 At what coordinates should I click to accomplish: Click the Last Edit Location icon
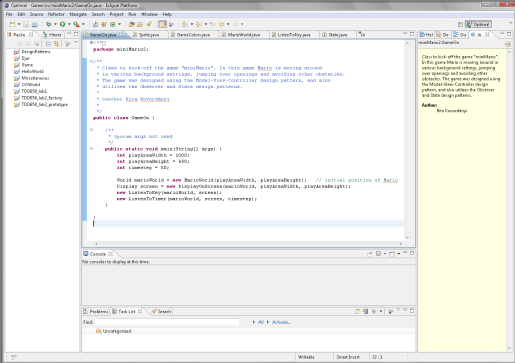pos(213,24)
